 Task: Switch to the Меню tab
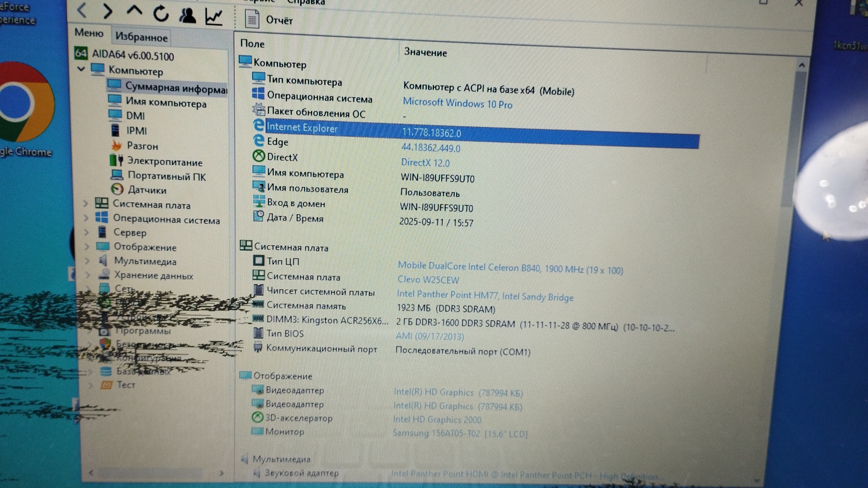(x=89, y=33)
